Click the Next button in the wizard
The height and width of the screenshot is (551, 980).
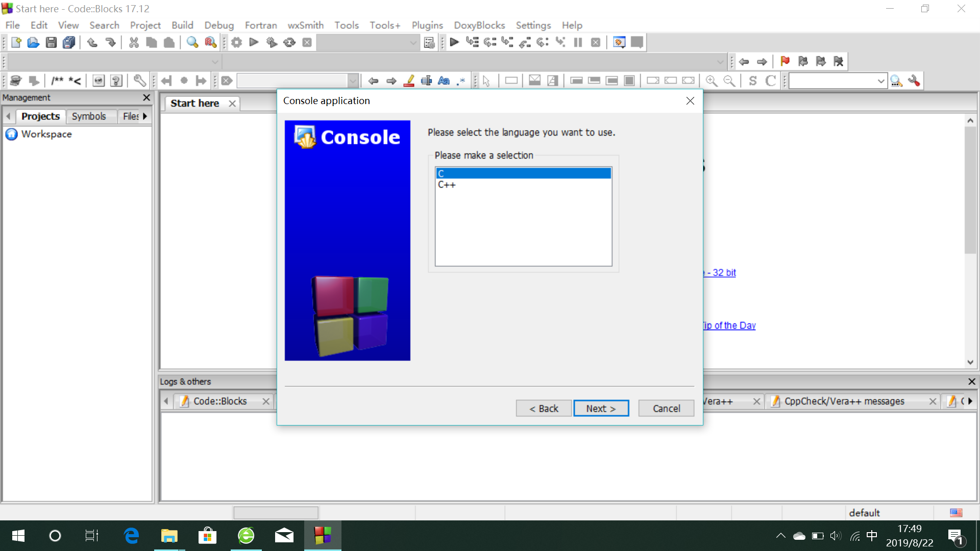click(x=601, y=408)
